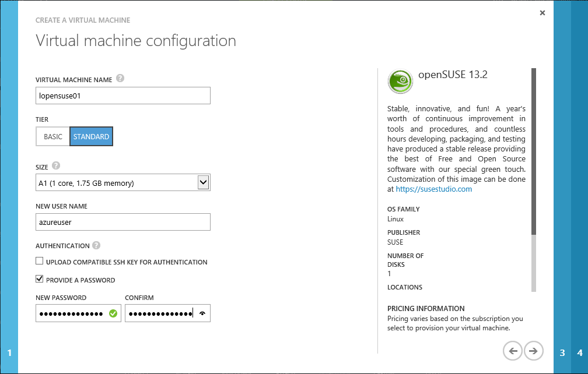Click the Pricing Information heading
The height and width of the screenshot is (374, 588).
click(426, 309)
